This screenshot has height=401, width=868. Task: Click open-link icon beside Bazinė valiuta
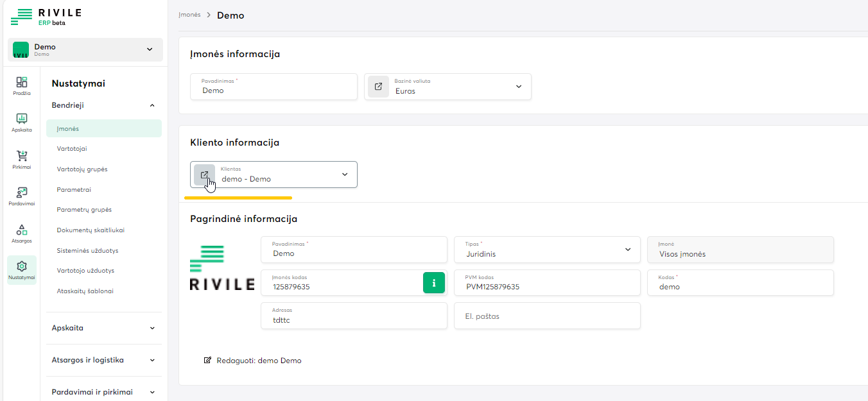click(x=378, y=87)
